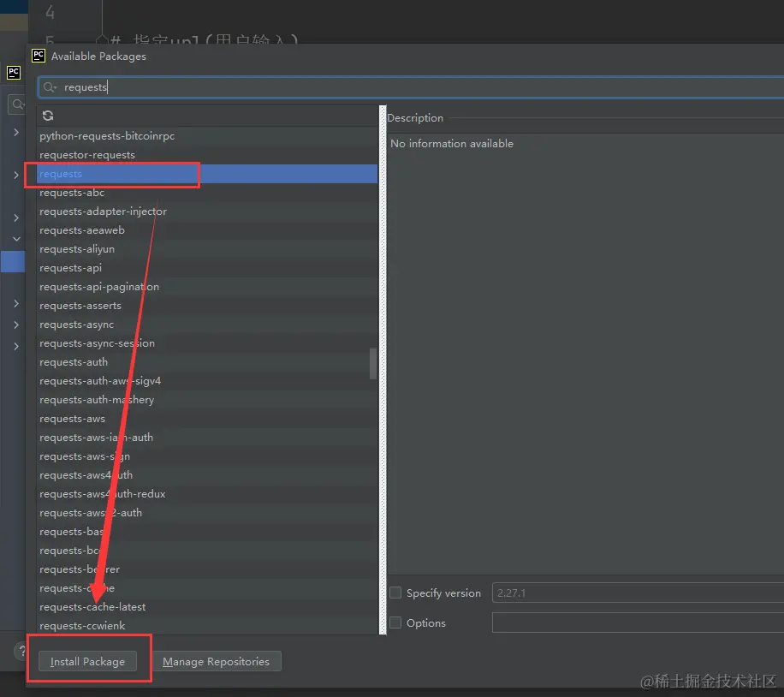The height and width of the screenshot is (697, 784).
Task: Click the vertical splitter between list and description
Action: (383, 370)
